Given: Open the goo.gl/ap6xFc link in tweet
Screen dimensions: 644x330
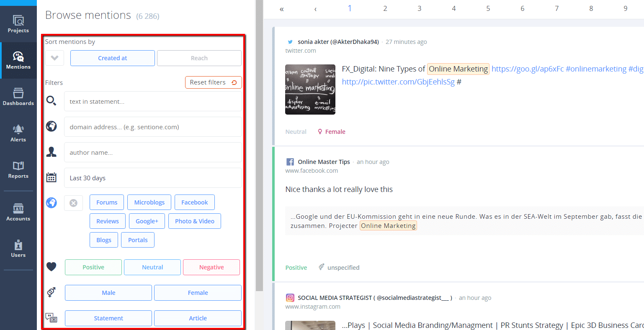Looking at the screenshot, I should pyautogui.click(x=527, y=69).
